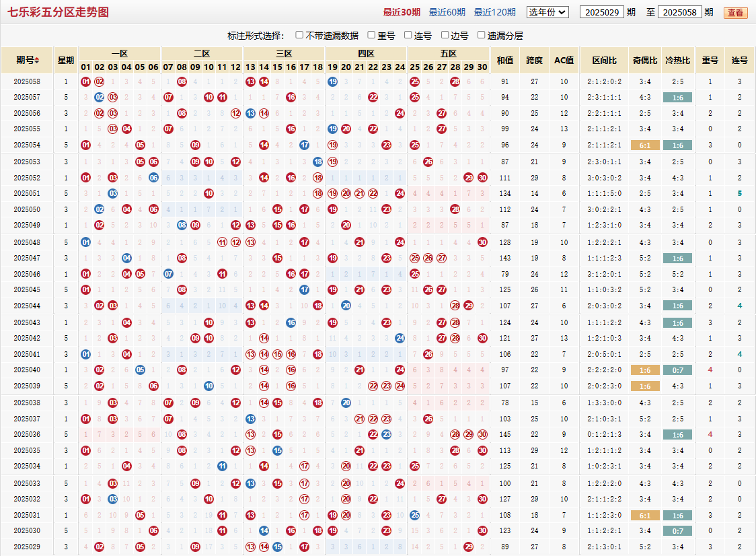Click the page title 七乐彩五分区走势图
This screenshot has width=756, height=556.
tap(58, 12)
